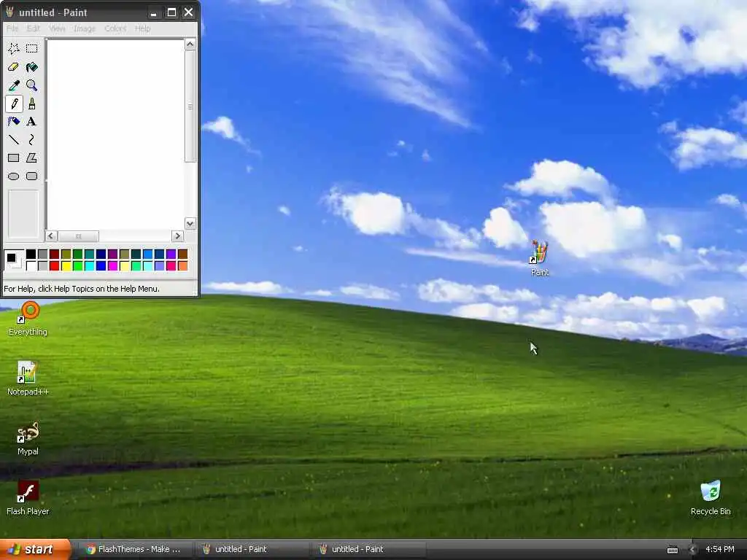Select the rectangular Select tool
This screenshot has width=747, height=560.
32,48
